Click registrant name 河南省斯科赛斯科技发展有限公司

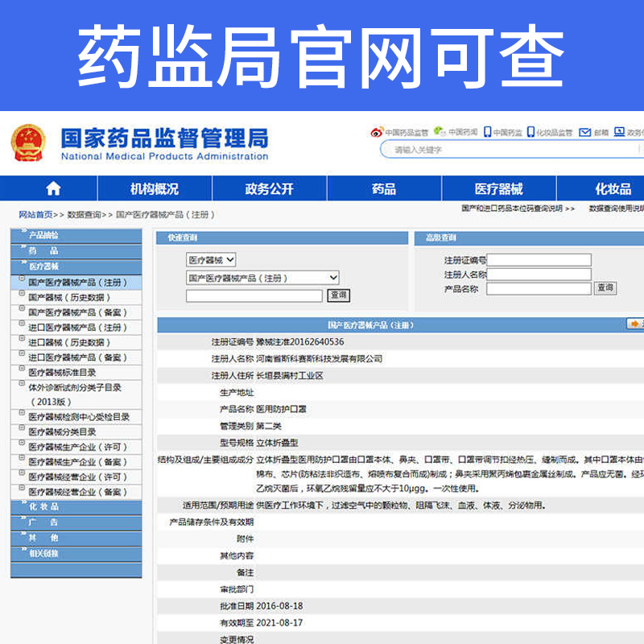click(319, 358)
